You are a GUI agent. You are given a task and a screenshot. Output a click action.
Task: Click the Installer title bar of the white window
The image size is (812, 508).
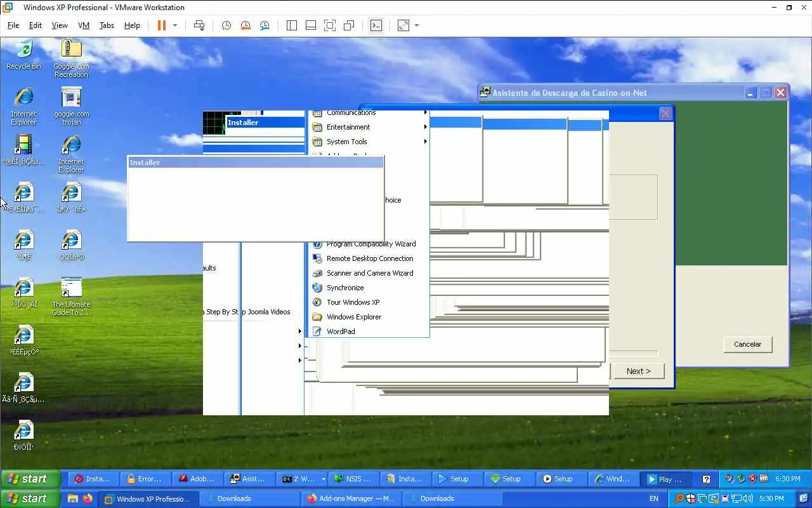255,163
